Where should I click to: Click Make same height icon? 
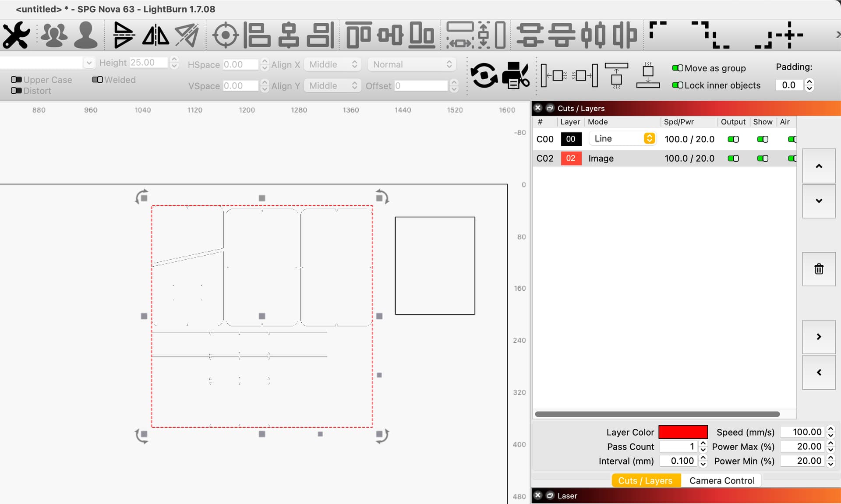(492, 35)
